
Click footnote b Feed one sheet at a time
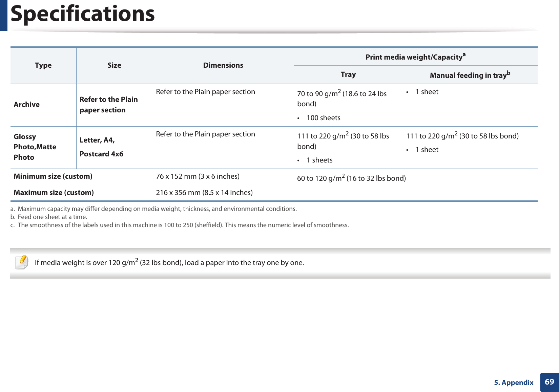49,217
